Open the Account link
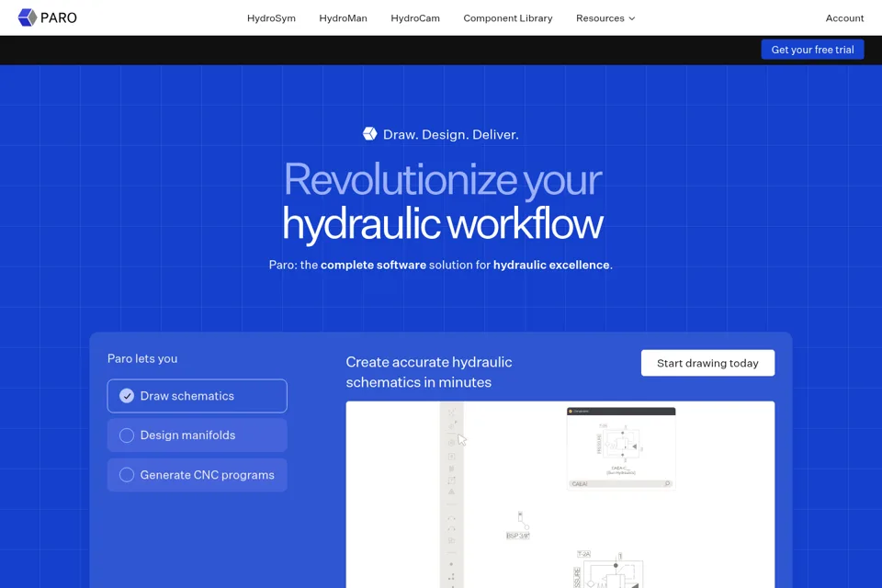 point(844,18)
